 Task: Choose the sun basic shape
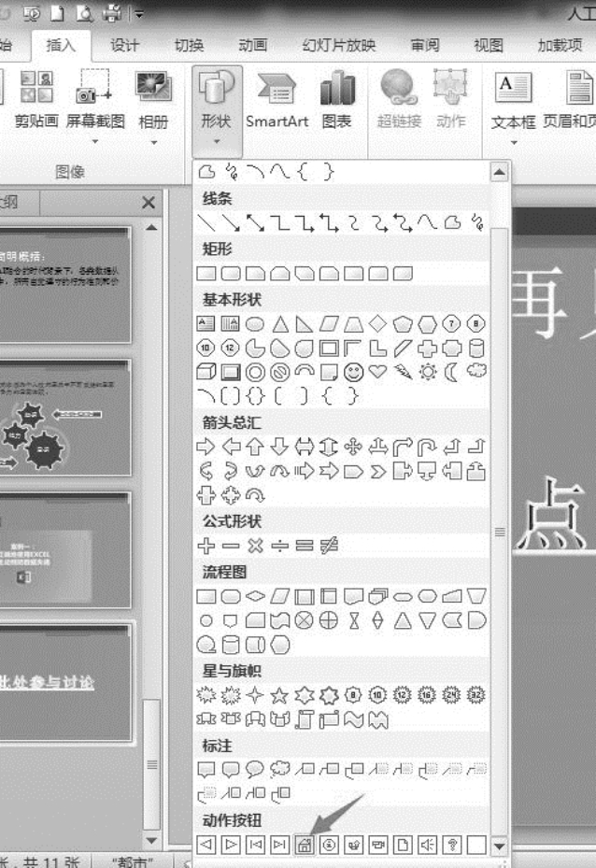[427, 372]
